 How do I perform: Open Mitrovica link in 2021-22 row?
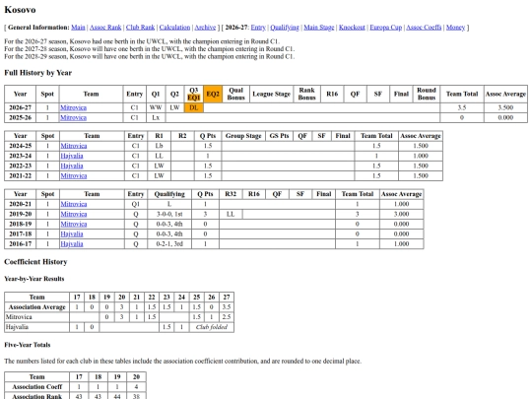pos(74,175)
